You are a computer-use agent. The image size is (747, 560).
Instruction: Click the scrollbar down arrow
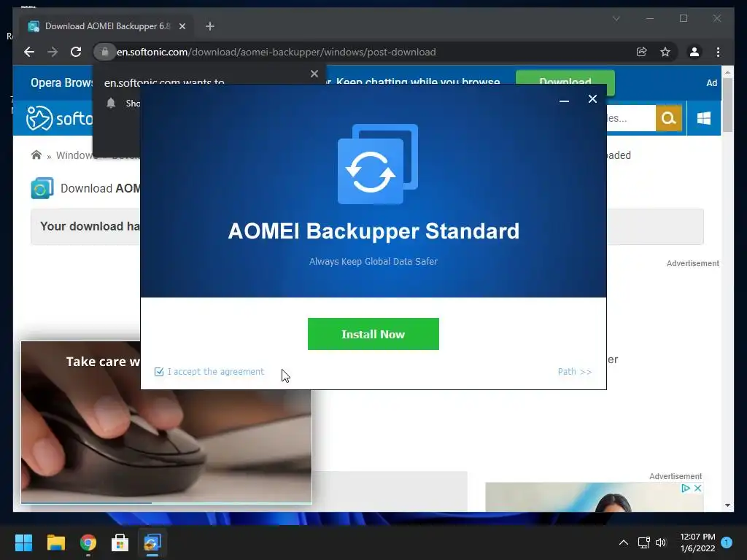click(x=727, y=505)
